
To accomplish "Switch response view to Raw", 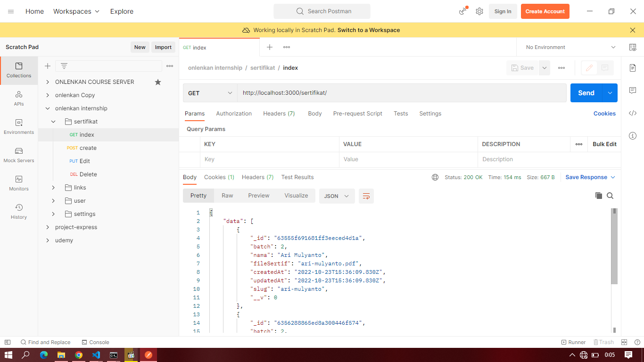I will [227, 196].
